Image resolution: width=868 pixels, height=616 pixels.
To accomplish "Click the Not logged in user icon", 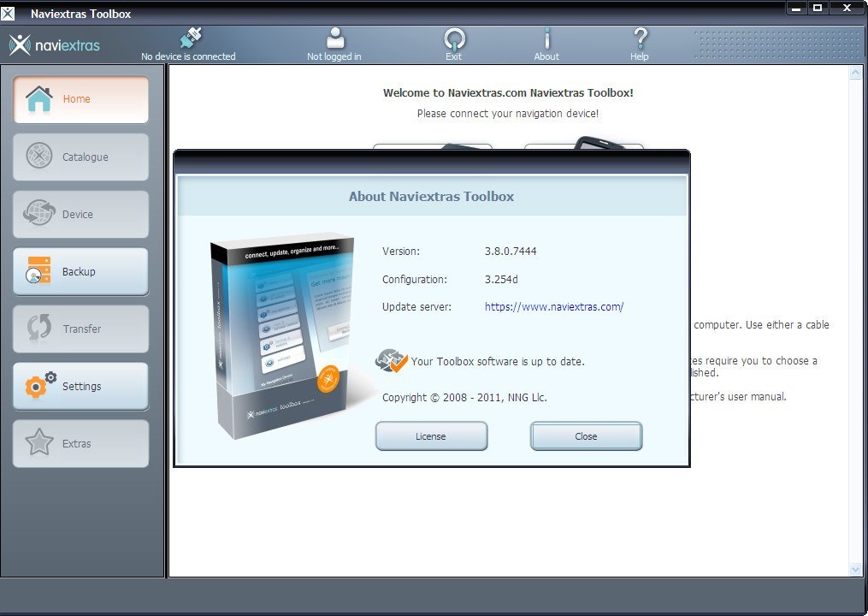I will click(x=334, y=38).
